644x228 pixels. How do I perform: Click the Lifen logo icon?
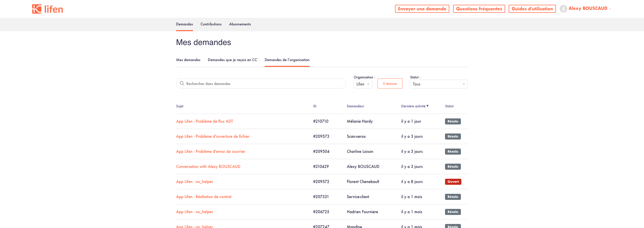click(x=37, y=9)
